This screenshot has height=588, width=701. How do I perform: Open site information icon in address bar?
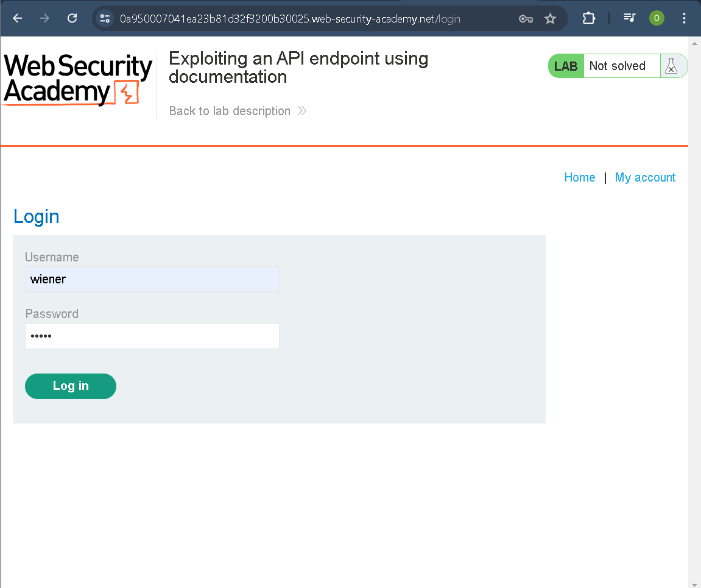pyautogui.click(x=105, y=18)
